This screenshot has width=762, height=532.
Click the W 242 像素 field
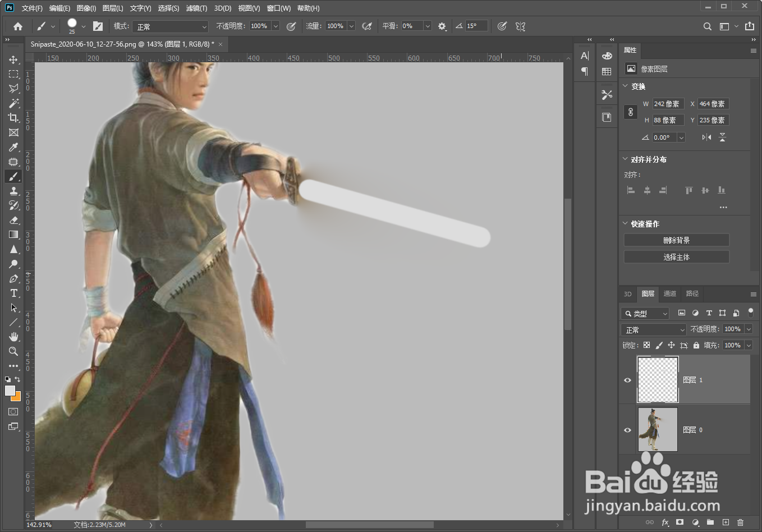(668, 104)
